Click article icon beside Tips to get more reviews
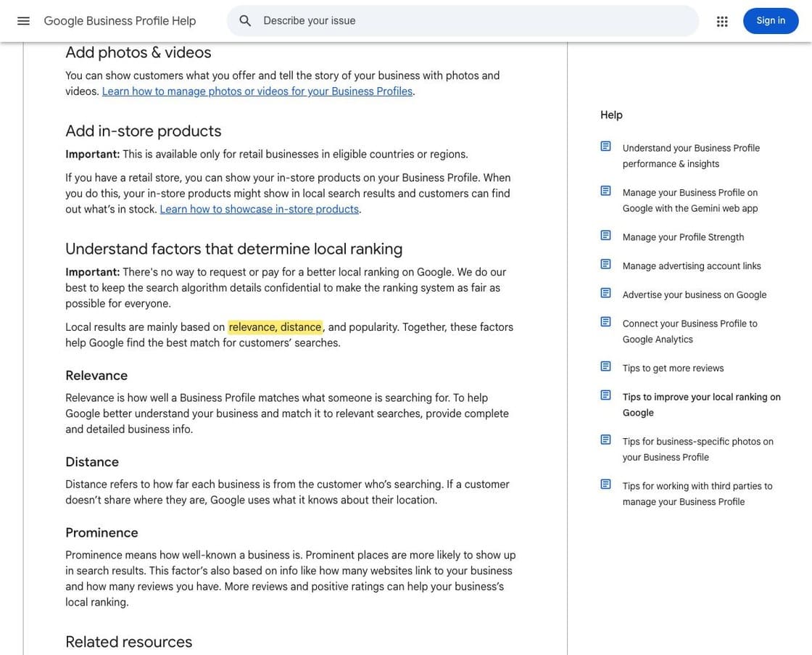 605,366
